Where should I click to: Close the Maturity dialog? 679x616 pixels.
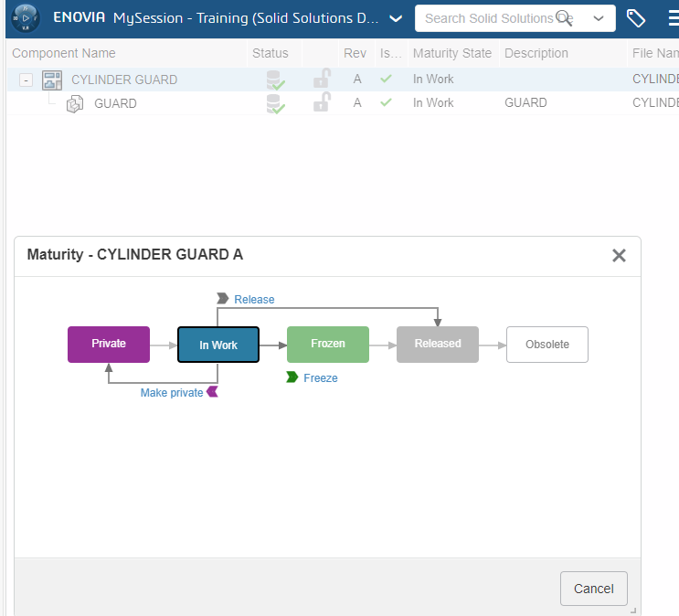pos(619,255)
